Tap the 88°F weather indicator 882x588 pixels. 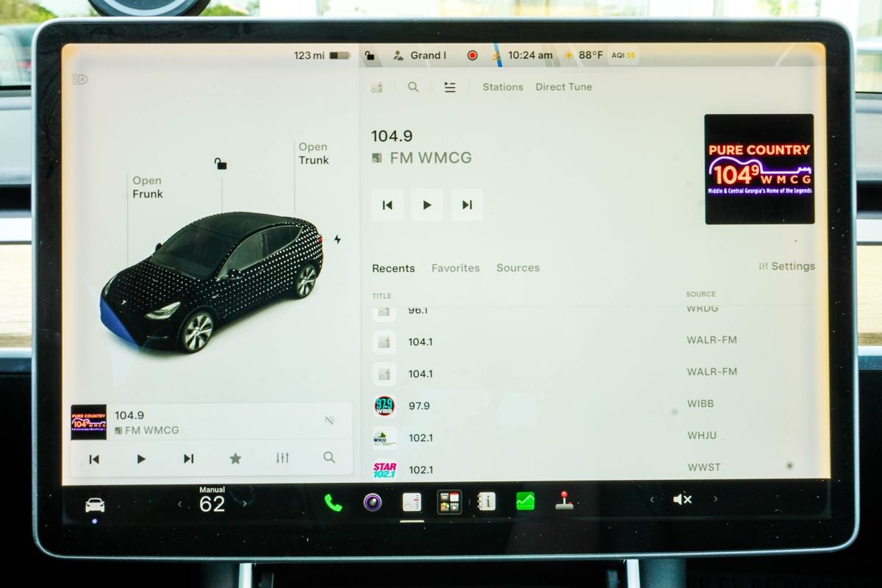583,55
